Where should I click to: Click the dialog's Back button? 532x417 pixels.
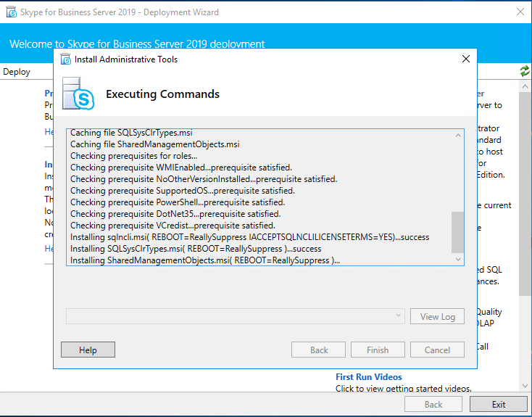point(318,350)
